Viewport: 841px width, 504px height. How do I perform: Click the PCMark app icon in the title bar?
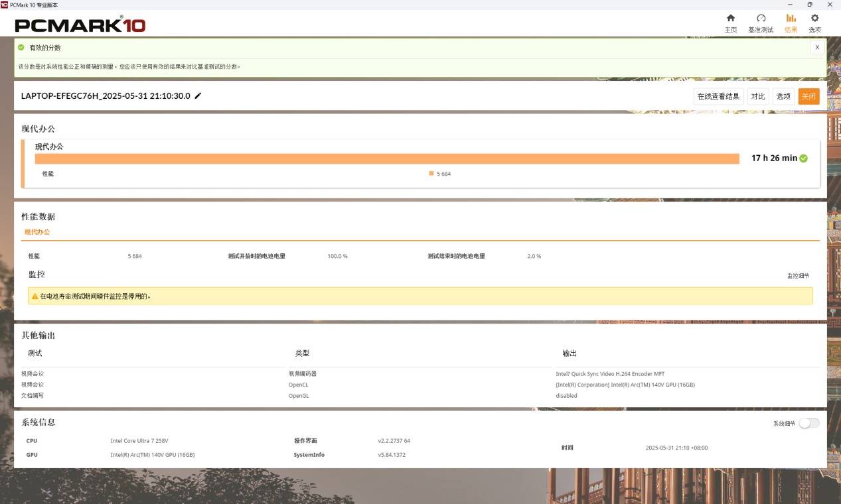pyautogui.click(x=5, y=4)
